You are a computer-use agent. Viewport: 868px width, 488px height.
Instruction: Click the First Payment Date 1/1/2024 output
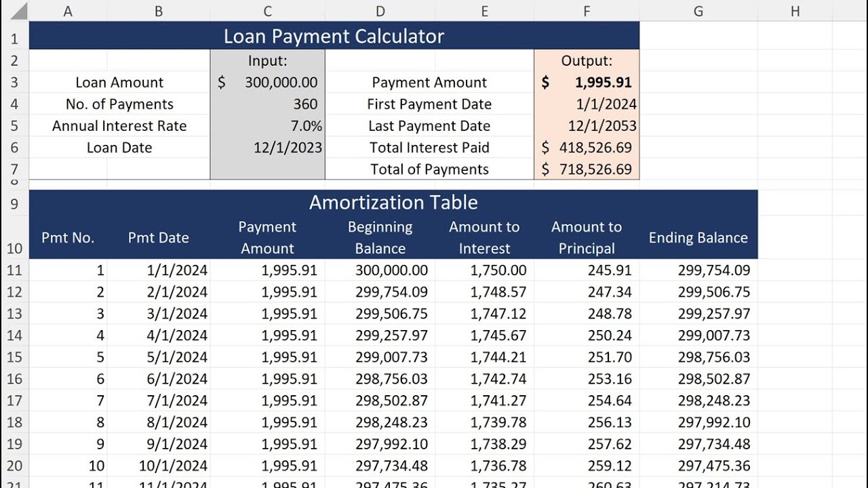click(x=587, y=104)
